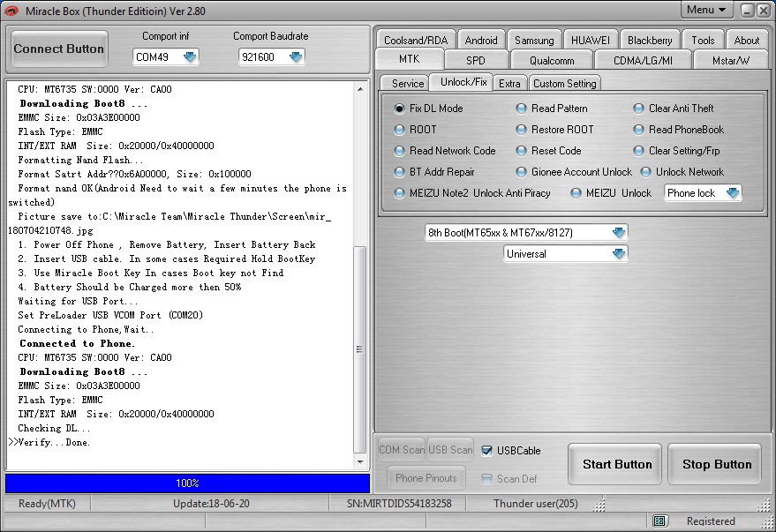Click the Update:18-06-20 status entry

[x=211, y=504]
